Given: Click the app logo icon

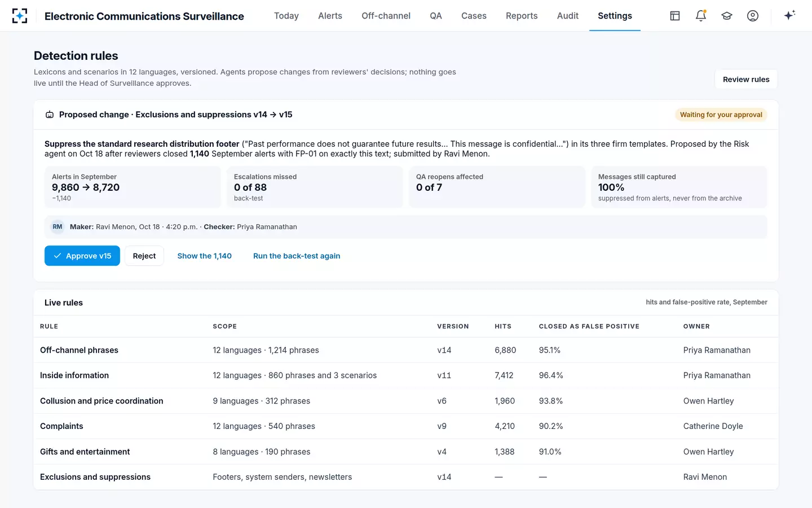Looking at the screenshot, I should pos(20,16).
